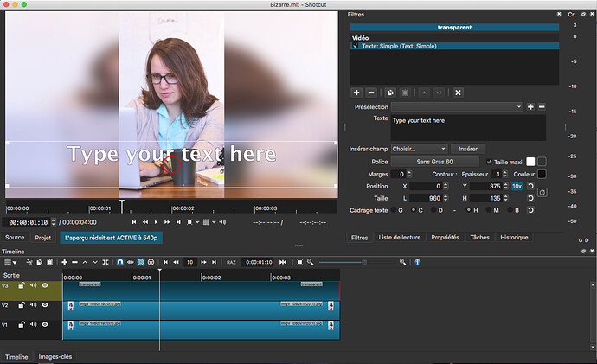This screenshot has height=364, width=597.
Task: Click the RAZ reset button
Action: [231, 262]
